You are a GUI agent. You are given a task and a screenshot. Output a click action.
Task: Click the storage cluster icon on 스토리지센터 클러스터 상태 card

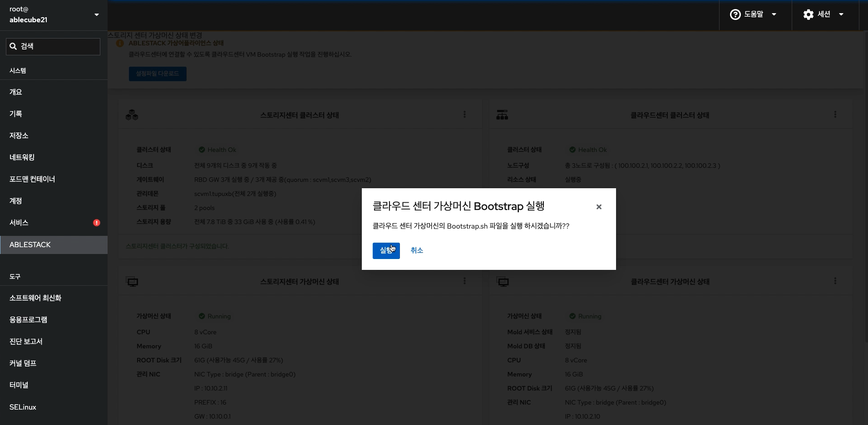tap(132, 115)
